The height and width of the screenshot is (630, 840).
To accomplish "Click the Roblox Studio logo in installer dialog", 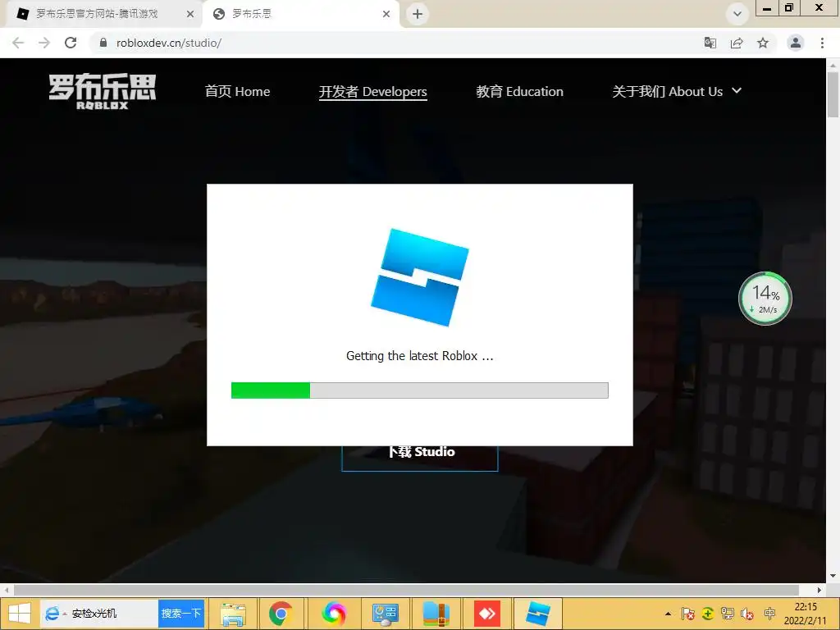I will point(420,277).
